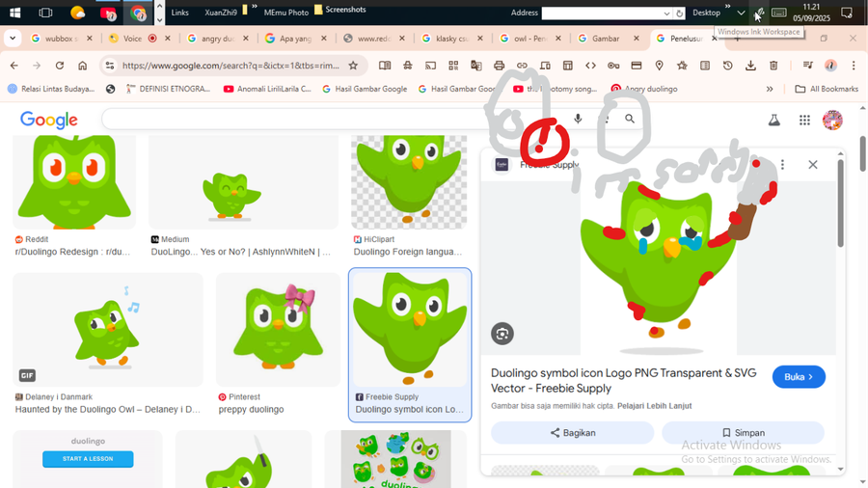Click the trash clear-data toolbar icon
This screenshot has width=868, height=488.
[x=773, y=66]
